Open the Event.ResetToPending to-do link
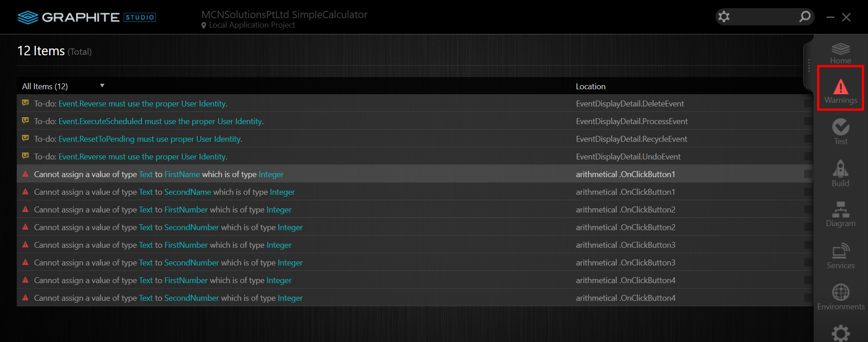The width and height of the screenshot is (868, 342). [x=150, y=139]
